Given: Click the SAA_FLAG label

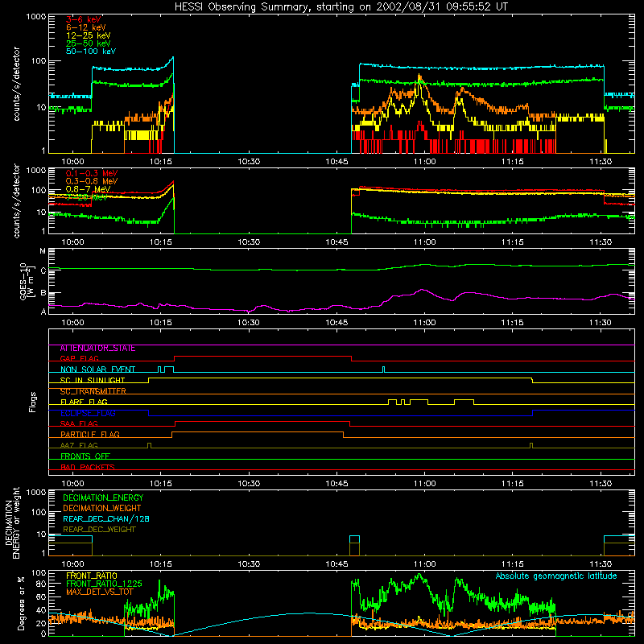Looking at the screenshot, I should [79, 424].
